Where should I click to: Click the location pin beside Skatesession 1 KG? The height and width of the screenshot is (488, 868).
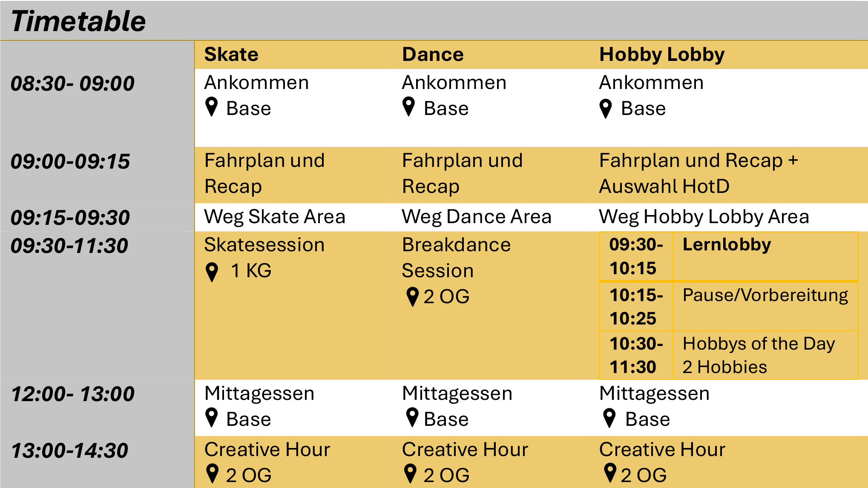pyautogui.click(x=212, y=272)
